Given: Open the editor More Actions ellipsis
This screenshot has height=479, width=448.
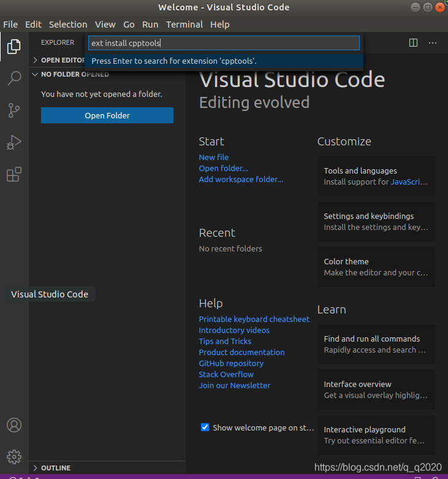Looking at the screenshot, I should coord(433,43).
